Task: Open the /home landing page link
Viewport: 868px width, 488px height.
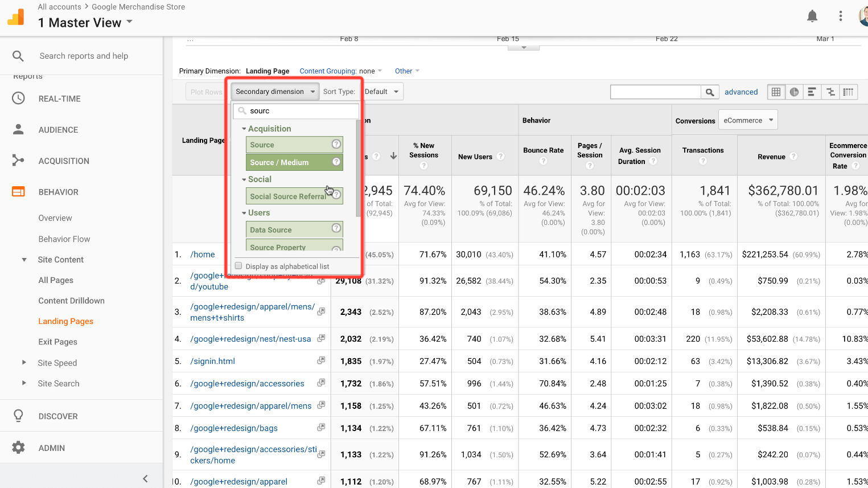Action: tap(203, 255)
